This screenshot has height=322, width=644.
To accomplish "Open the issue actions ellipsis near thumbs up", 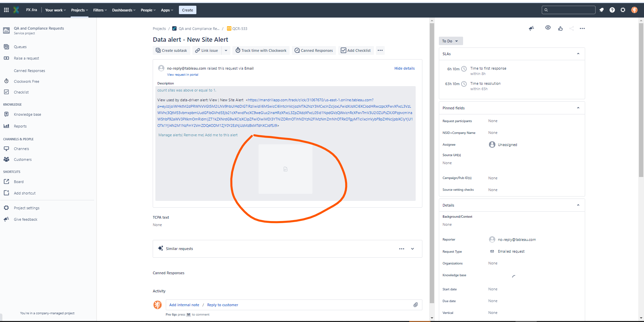I will pos(582,29).
